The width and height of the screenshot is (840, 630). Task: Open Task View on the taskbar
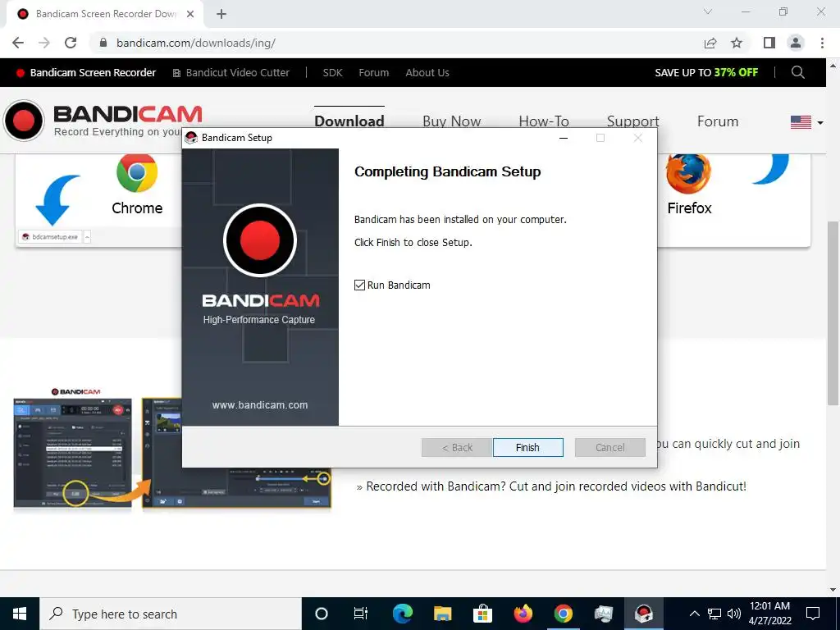[361, 614]
